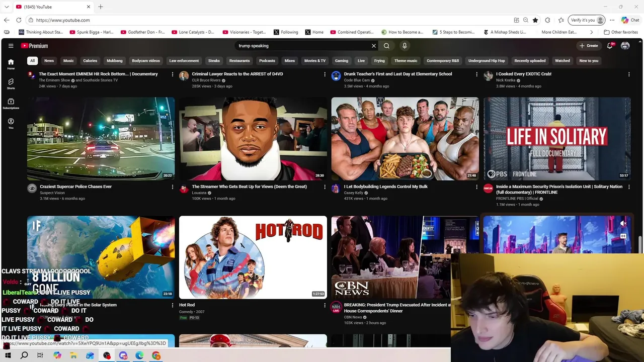Screen dimensions: 644x362
Task: Open Windows taskbar search
Action: pos(24,355)
